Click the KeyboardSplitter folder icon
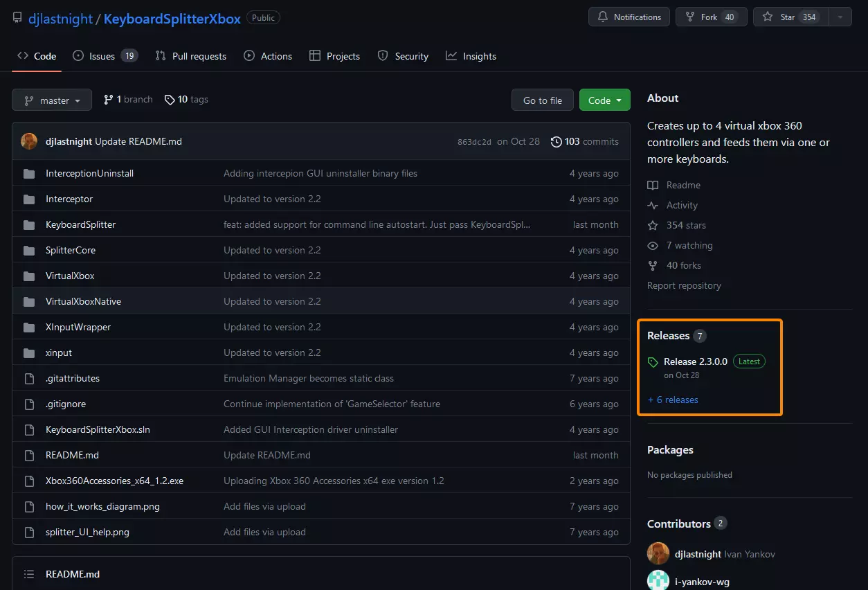Image resolution: width=868 pixels, height=590 pixels. click(x=29, y=224)
